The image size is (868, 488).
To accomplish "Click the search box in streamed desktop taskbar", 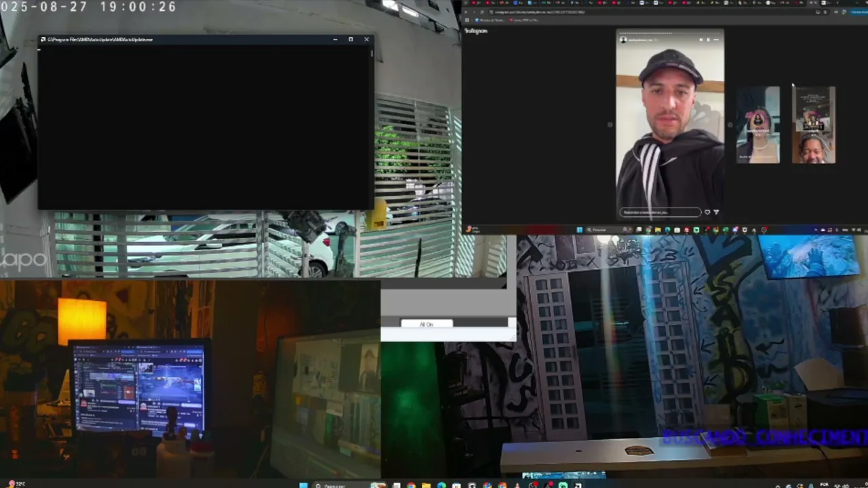I will 609,230.
